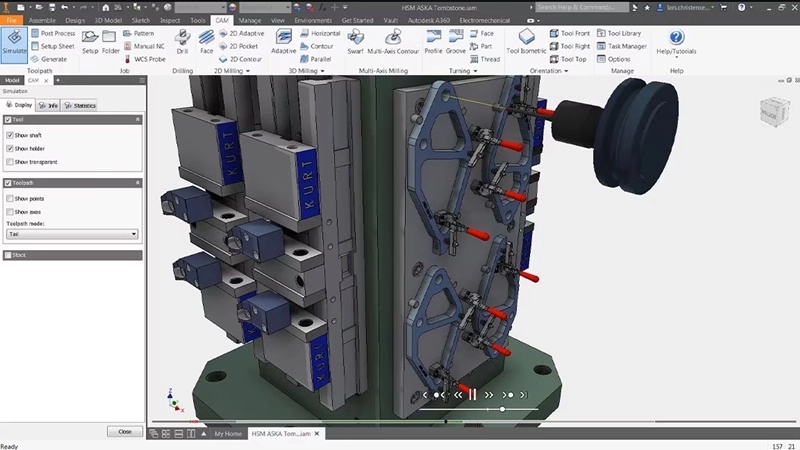800x450 pixels.
Task: Switch to the Model browser tab
Action: pyautogui.click(x=12, y=81)
